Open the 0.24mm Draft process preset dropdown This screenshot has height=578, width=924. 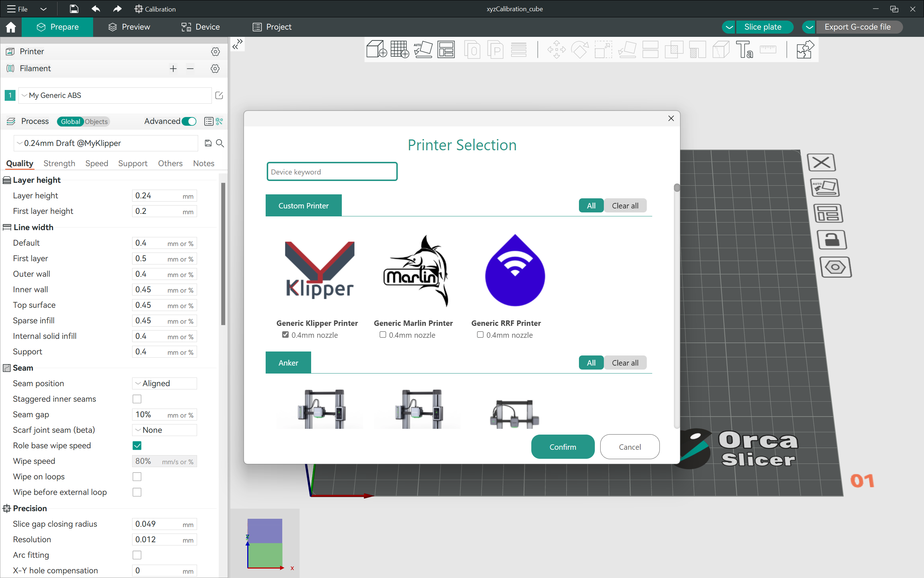point(106,143)
